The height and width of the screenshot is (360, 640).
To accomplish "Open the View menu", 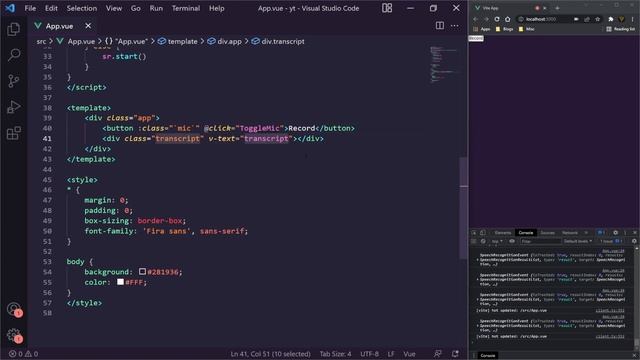I will tap(114, 8).
